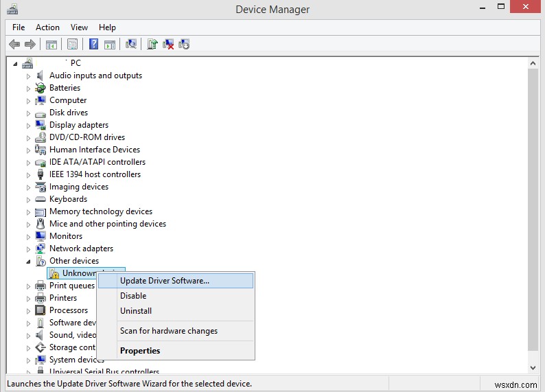Expand the Network adapters category
Screen dimensions: 545x392
click(29, 249)
